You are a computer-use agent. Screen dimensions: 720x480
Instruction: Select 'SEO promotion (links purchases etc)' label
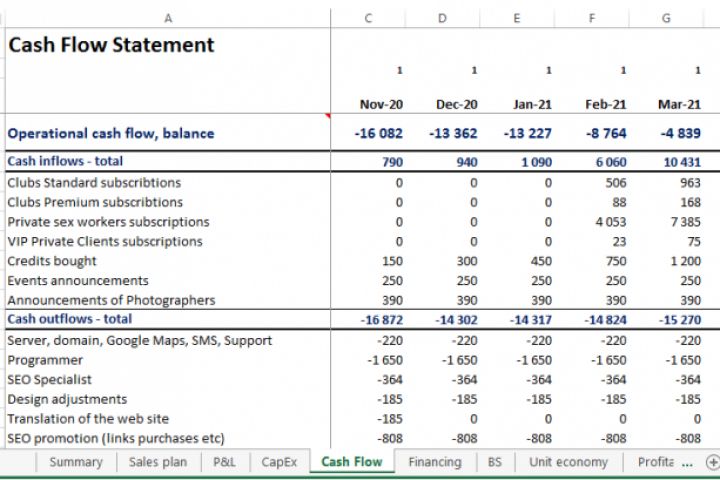pyautogui.click(x=116, y=439)
